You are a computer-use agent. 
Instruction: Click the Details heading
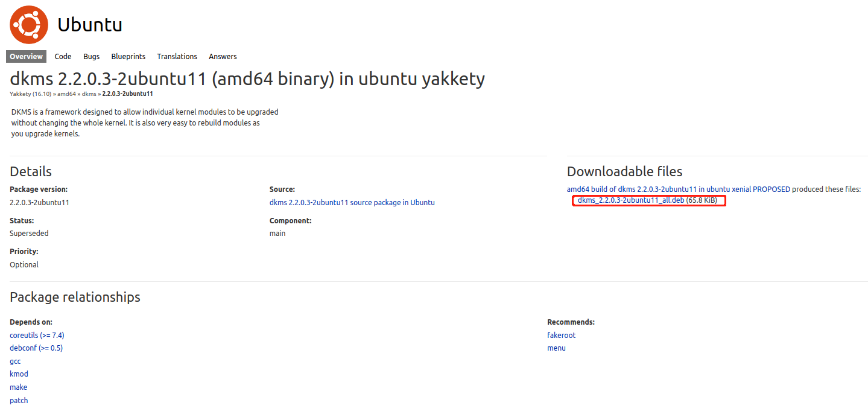click(31, 171)
